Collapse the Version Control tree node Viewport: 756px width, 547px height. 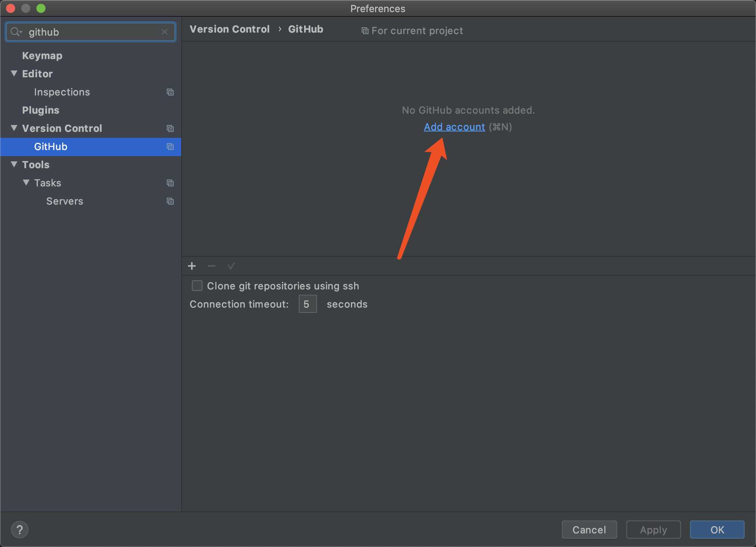(x=14, y=128)
